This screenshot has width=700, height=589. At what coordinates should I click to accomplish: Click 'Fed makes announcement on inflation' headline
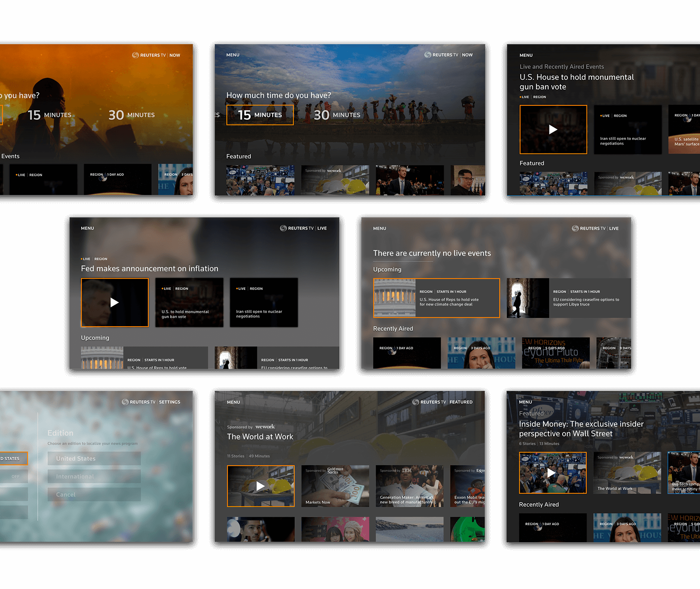pyautogui.click(x=150, y=268)
